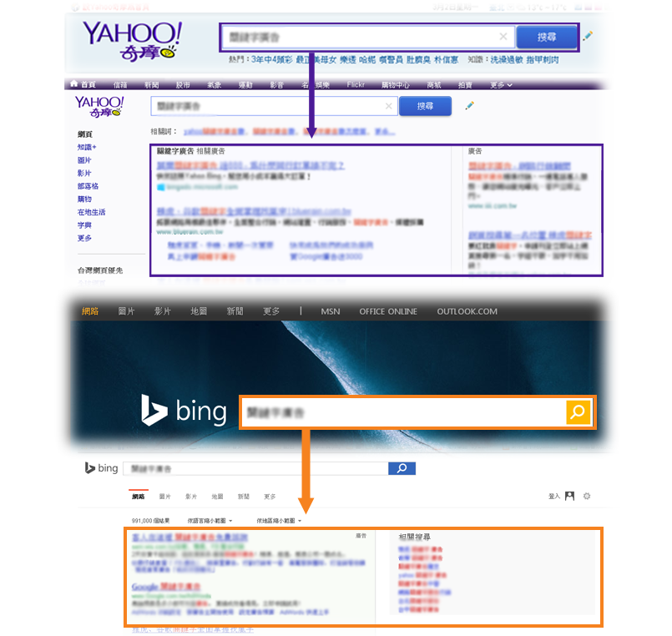
Task: Select 影片 in the Yahoo left sidebar
Action: tap(84, 173)
